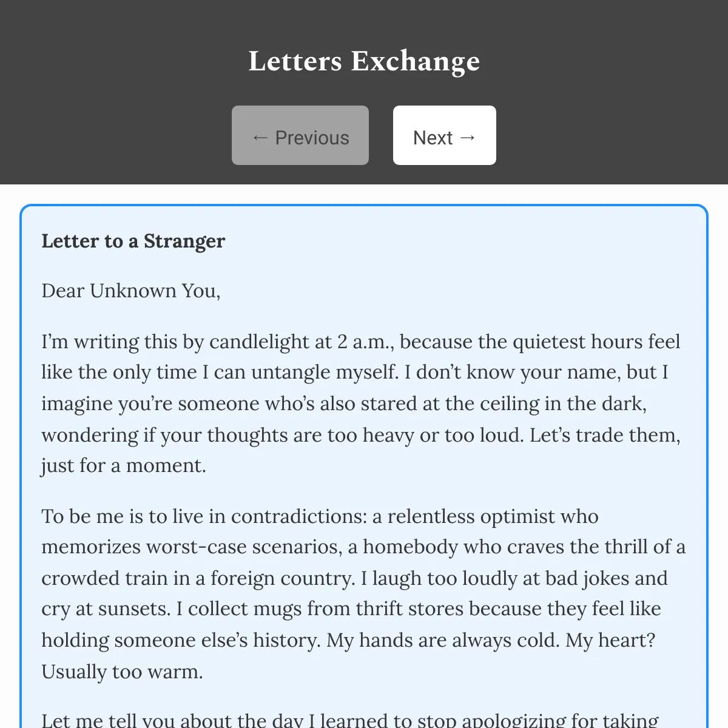
Task: Click the line 'like the only time I can untangle myself'
Action: (355, 372)
